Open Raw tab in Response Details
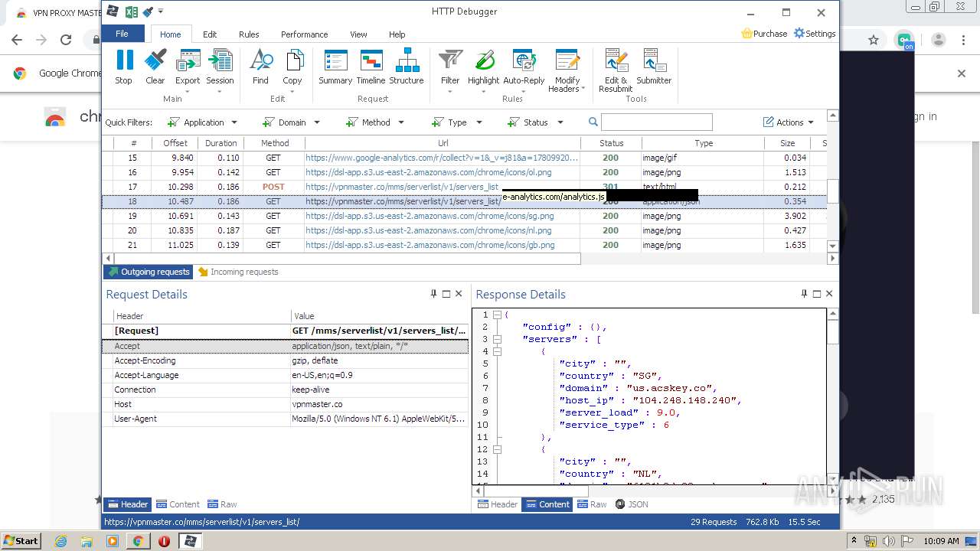980x551 pixels. tap(592, 504)
